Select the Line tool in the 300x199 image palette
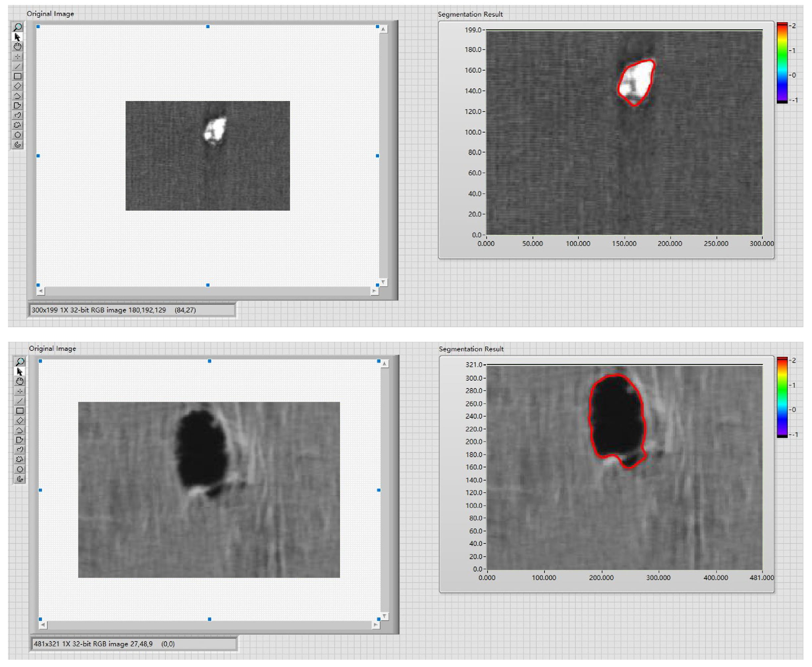This screenshot has width=812, height=667. click(18, 66)
